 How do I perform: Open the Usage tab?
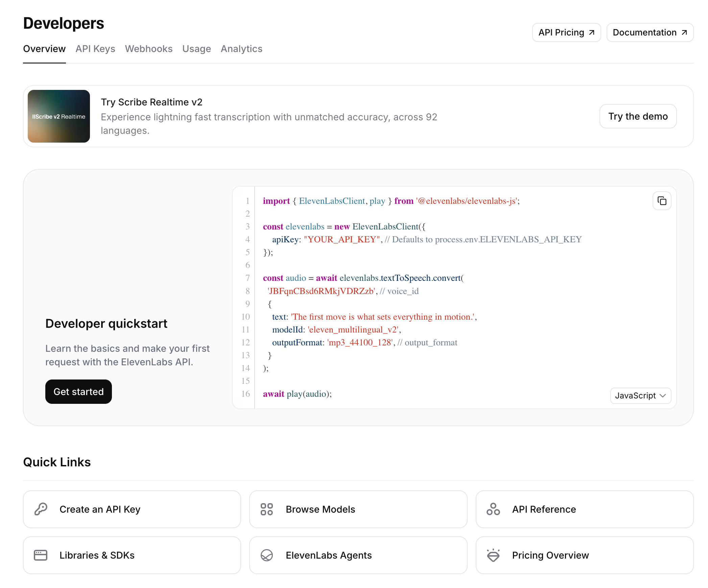point(196,49)
